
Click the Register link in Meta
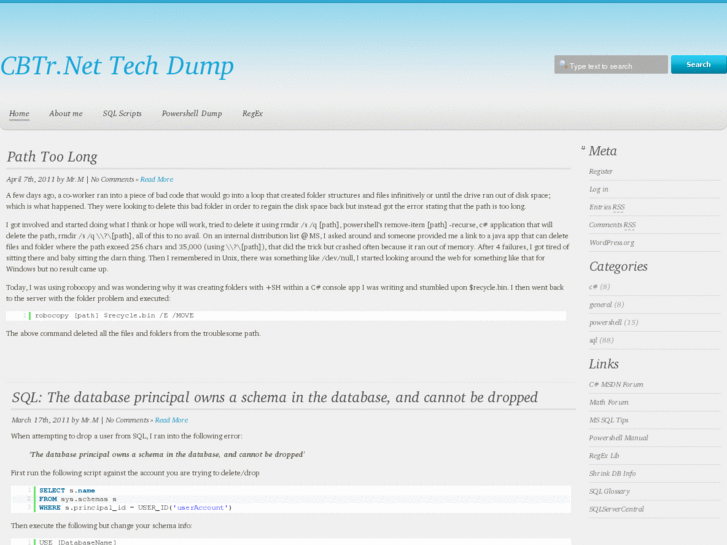click(601, 172)
